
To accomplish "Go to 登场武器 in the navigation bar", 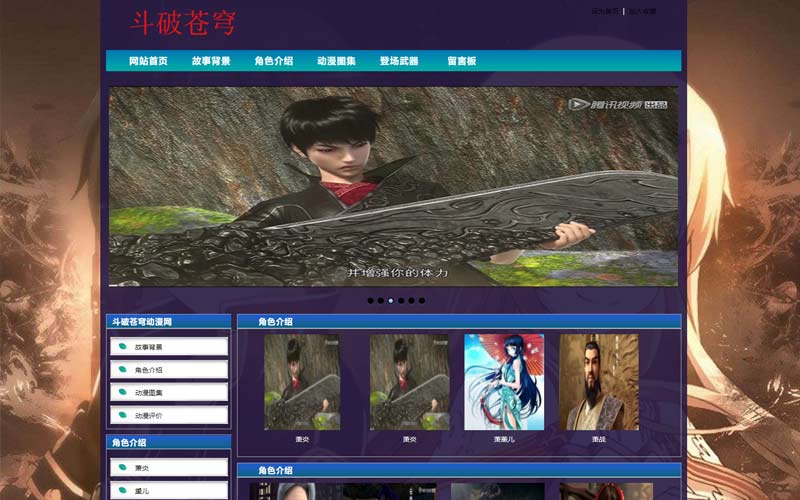I will pyautogui.click(x=399, y=61).
